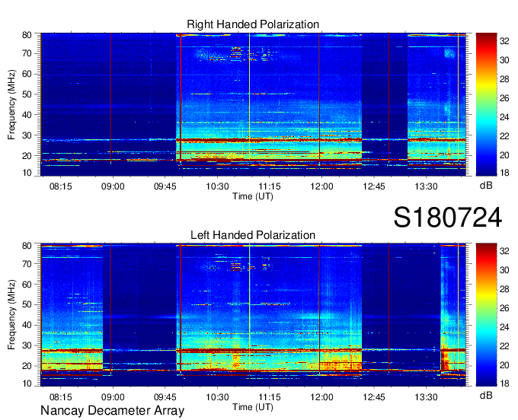Click the 09:00 tick in the Right Handed panel

(113, 186)
